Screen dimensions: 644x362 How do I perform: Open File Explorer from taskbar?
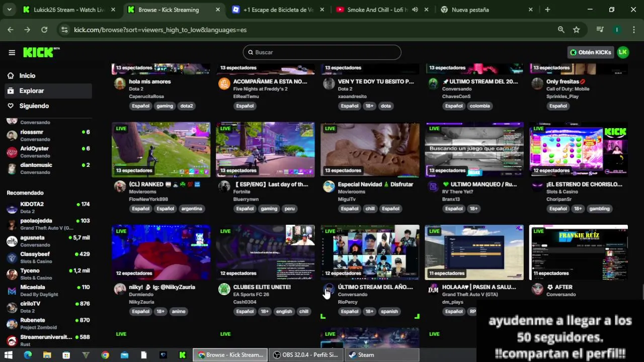(47, 355)
